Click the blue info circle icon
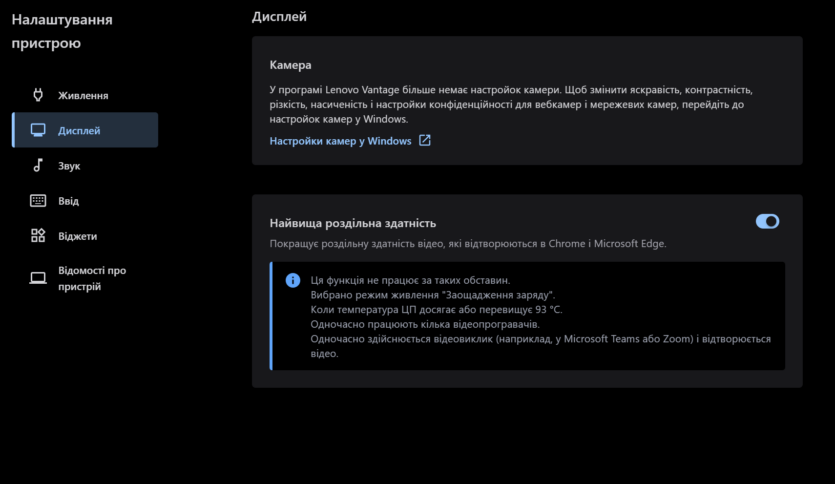 pos(293,280)
